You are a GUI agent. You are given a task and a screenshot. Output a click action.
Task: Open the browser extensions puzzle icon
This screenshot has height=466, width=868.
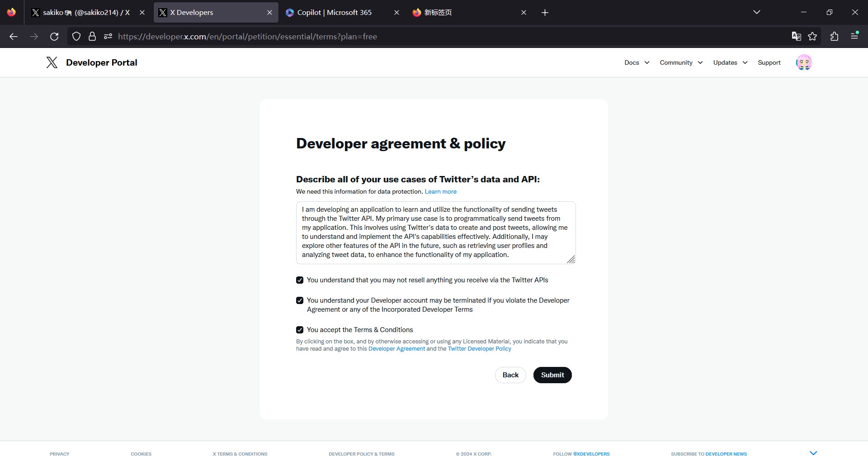click(x=834, y=37)
